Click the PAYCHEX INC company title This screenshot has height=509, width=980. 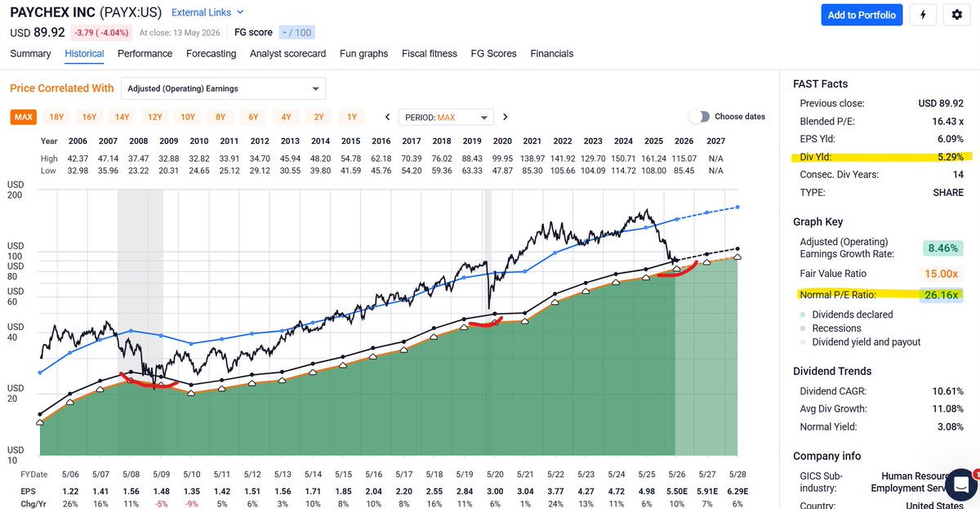click(51, 12)
